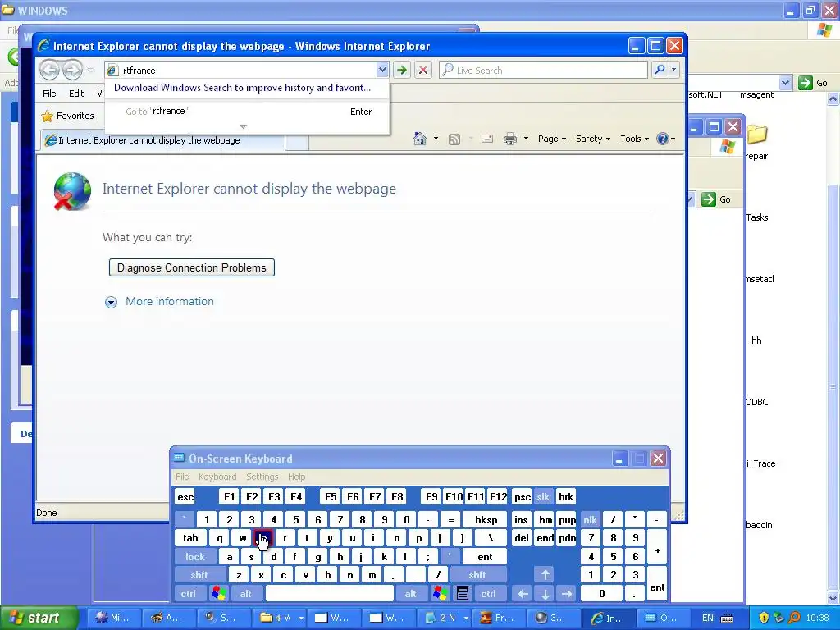Click the right arrow key on On-Screen Keyboard

point(567,594)
